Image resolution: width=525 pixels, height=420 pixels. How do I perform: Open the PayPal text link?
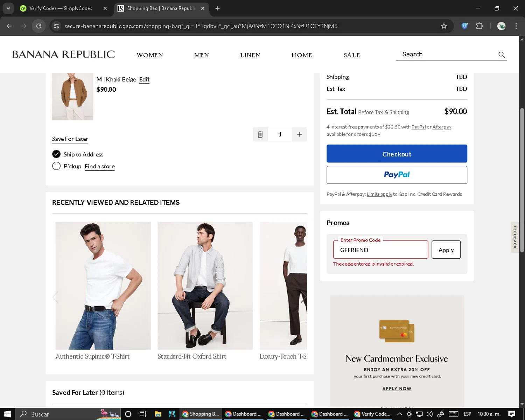tap(419, 127)
